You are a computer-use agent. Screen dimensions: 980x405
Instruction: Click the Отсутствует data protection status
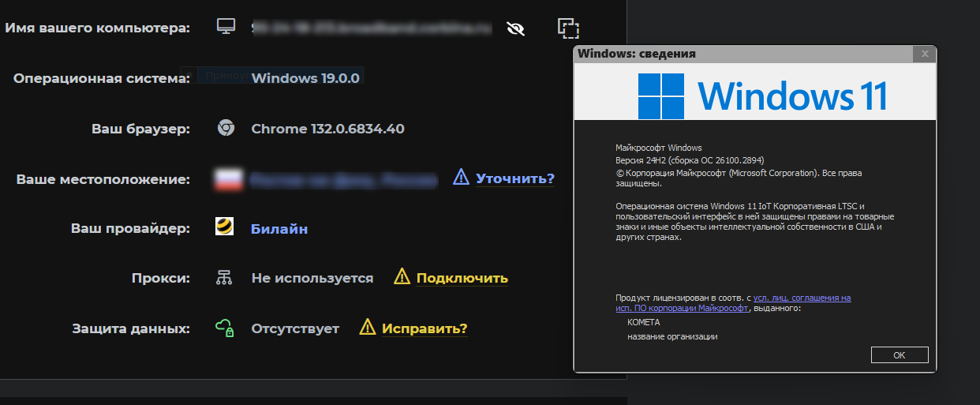pos(295,328)
